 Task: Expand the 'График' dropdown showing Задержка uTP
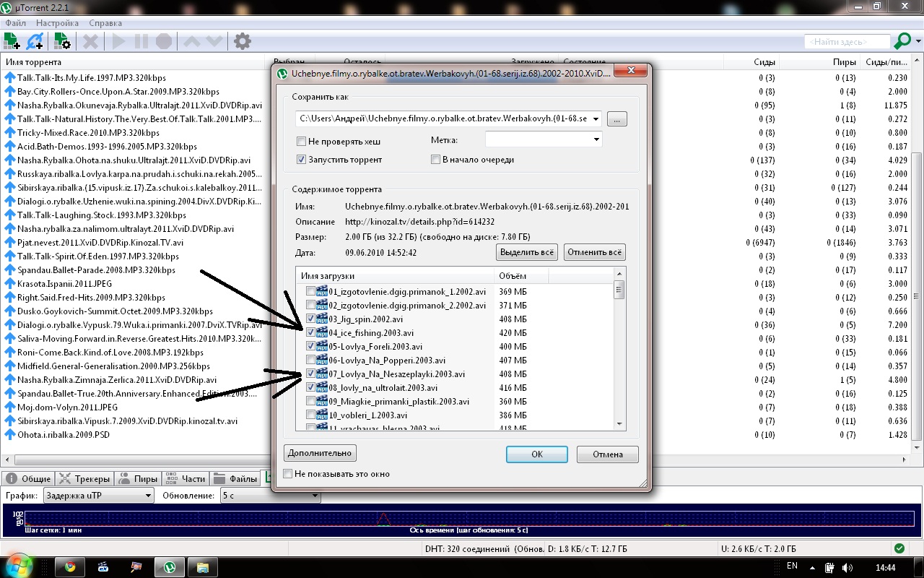pyautogui.click(x=98, y=496)
